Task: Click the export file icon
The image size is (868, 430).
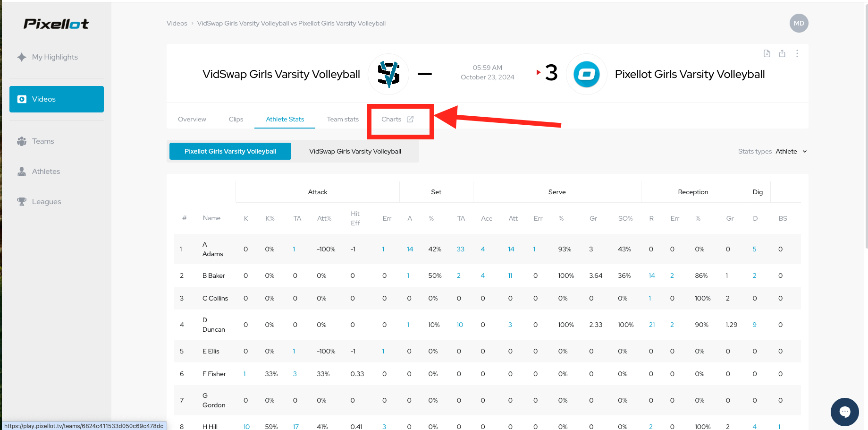Action: (767, 53)
